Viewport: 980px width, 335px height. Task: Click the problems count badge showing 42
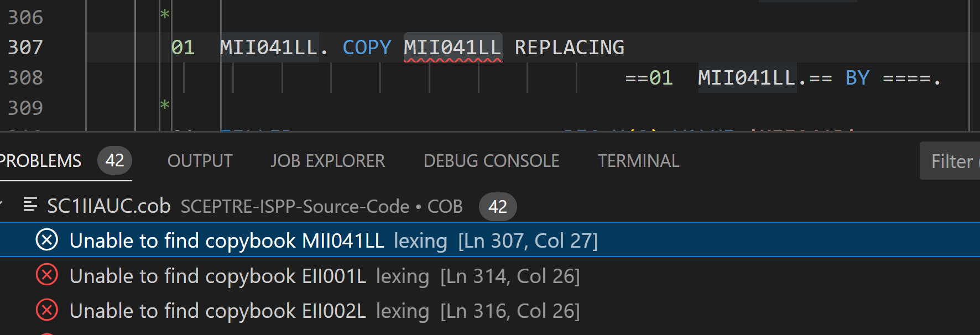point(114,160)
